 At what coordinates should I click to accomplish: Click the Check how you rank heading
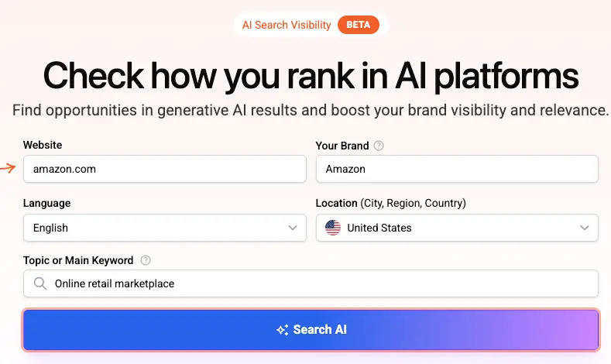pyautogui.click(x=311, y=76)
